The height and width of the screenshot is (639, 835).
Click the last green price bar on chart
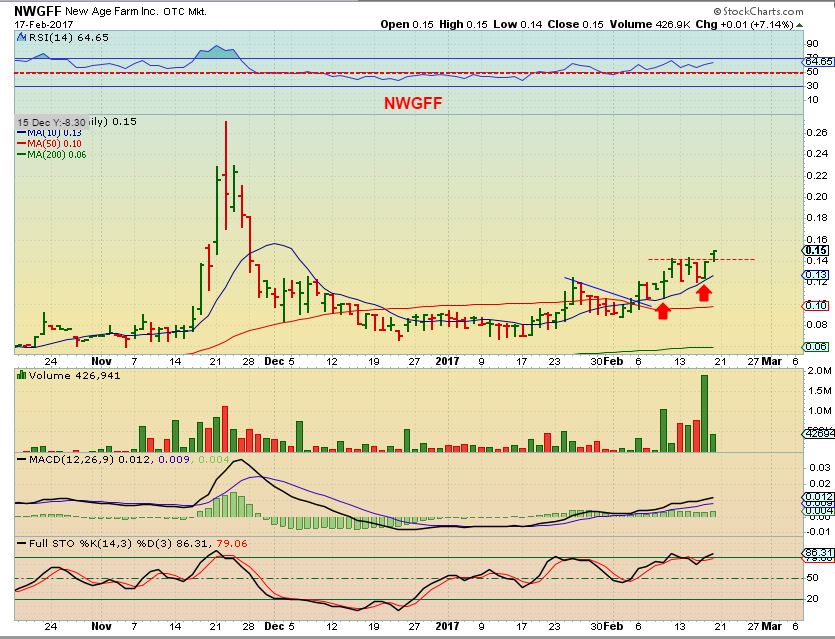tap(714, 256)
